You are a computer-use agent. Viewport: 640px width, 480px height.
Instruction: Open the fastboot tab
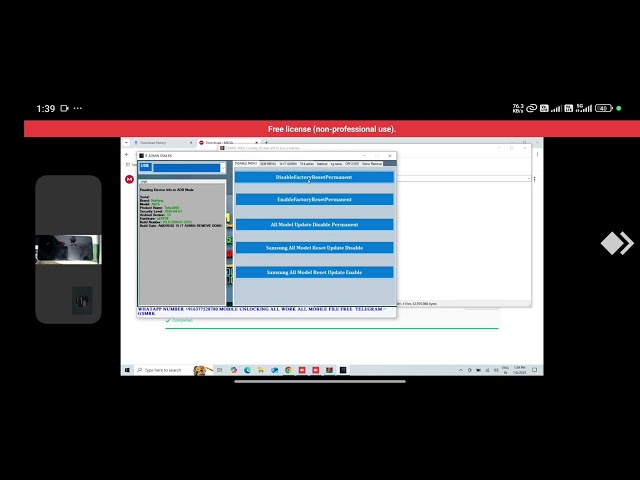322,164
